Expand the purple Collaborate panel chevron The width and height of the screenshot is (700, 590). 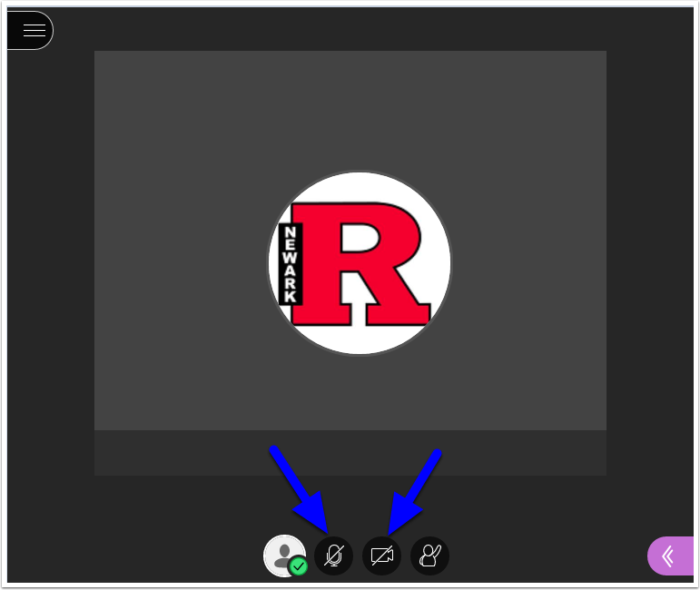point(670,556)
